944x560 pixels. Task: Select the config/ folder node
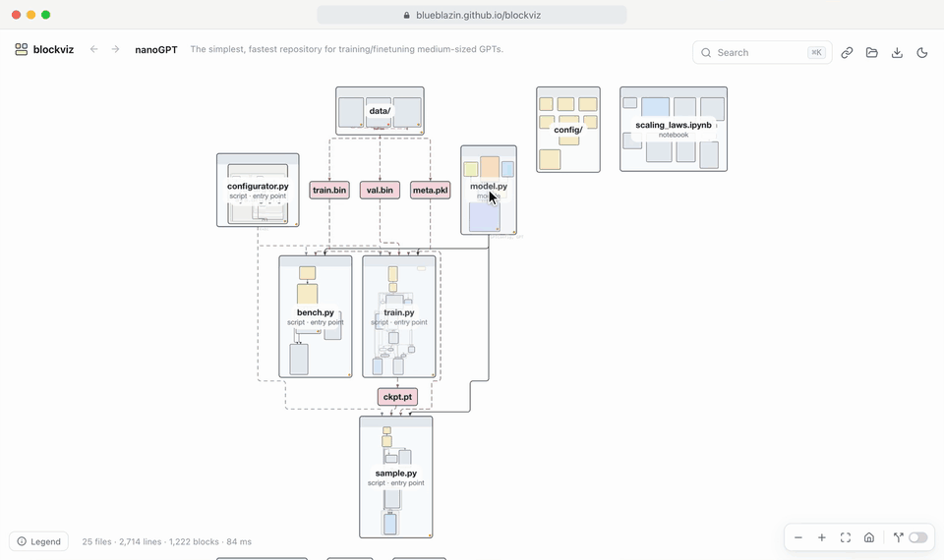point(568,130)
